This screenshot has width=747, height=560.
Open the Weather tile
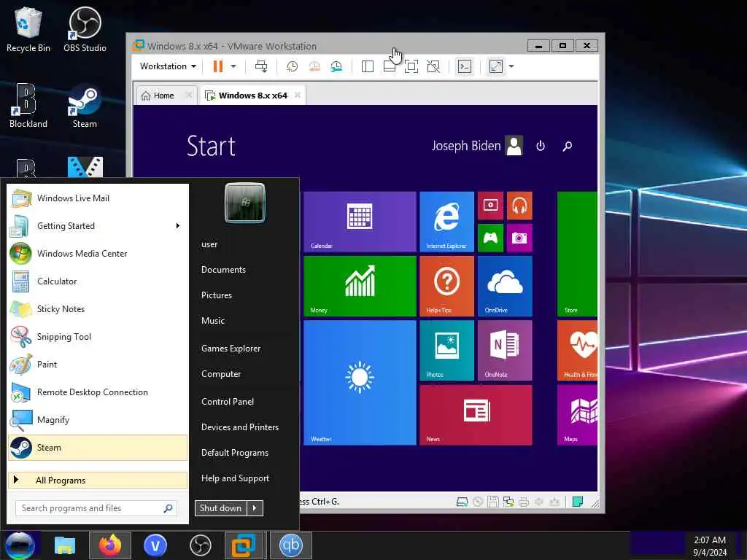click(x=360, y=382)
